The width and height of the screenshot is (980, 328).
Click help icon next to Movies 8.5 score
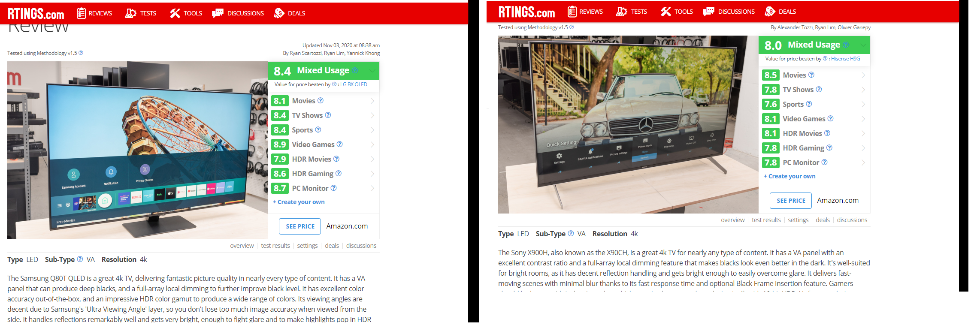point(811,75)
